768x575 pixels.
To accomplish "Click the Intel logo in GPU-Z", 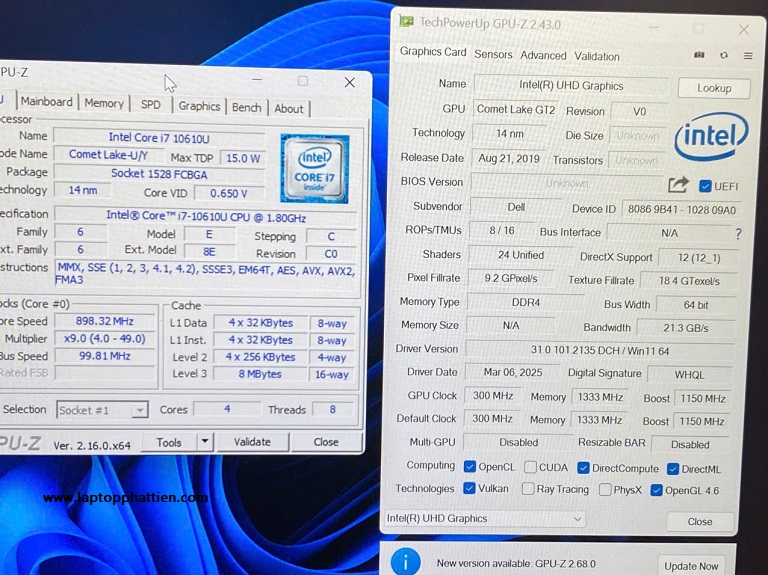I will click(x=711, y=136).
